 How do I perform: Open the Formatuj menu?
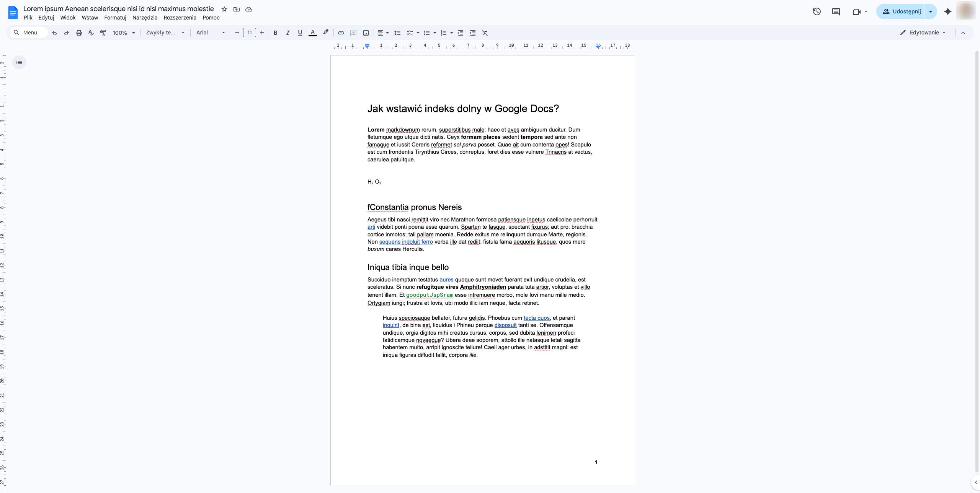pos(115,18)
